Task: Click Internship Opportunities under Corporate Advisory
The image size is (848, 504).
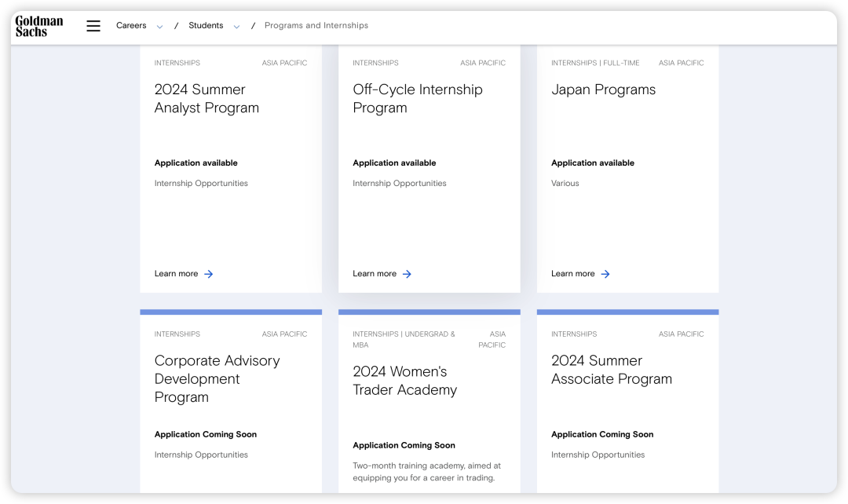Action: 201,455
